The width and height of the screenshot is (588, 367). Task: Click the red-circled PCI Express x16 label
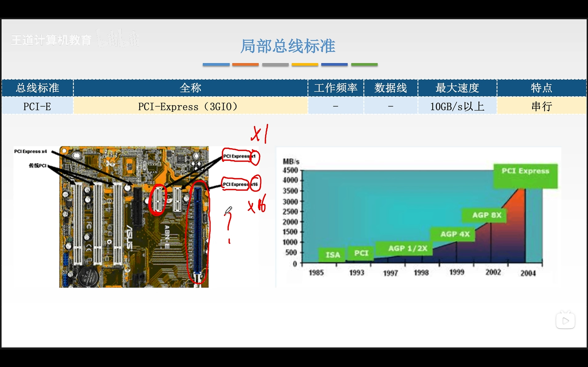pos(240,184)
